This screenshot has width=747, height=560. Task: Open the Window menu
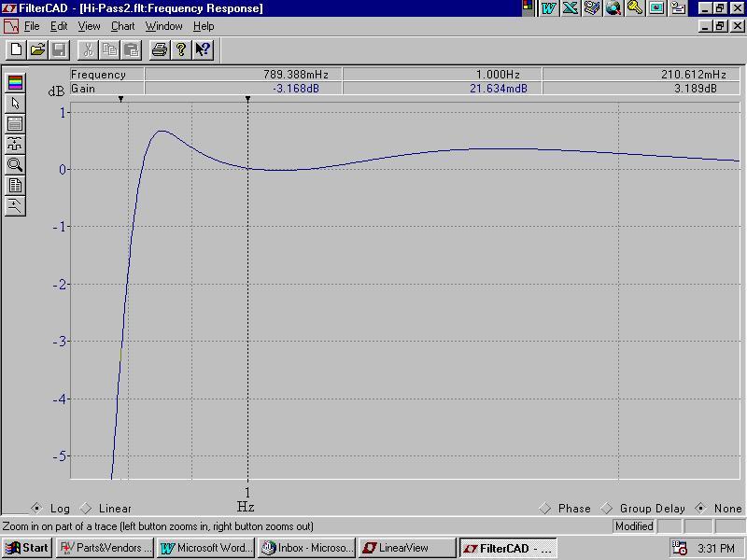tap(163, 26)
